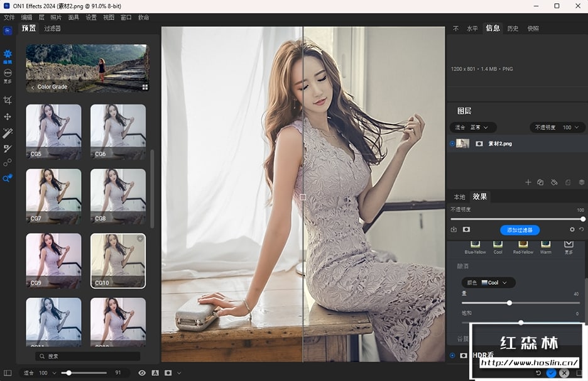This screenshot has height=381, width=588.
Task: Toggle the HDR filter enable circle
Action: point(452,355)
